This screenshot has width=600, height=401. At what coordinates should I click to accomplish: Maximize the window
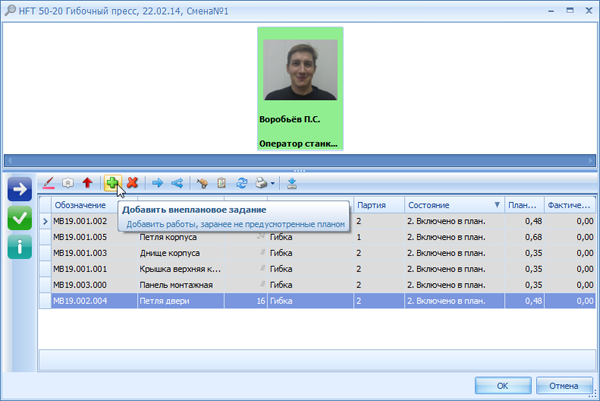[x=570, y=10]
